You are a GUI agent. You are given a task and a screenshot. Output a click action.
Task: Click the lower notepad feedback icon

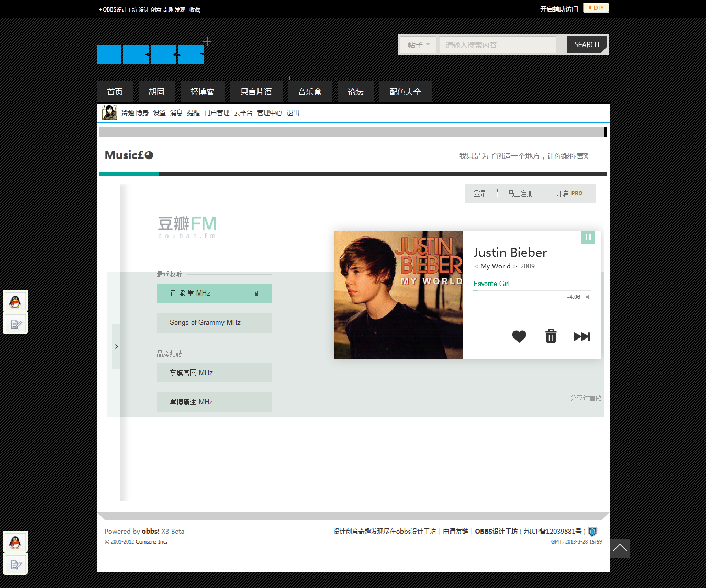click(x=15, y=564)
